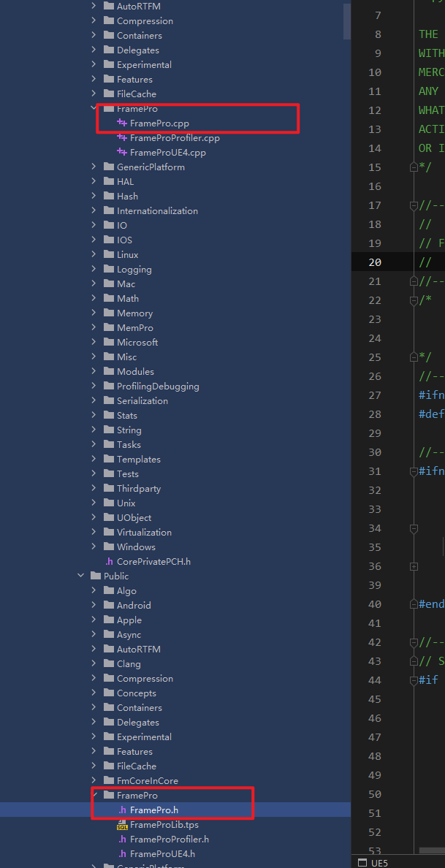Toggle code fold marker on line 17
The width and height of the screenshot is (445, 868).
[414, 205]
